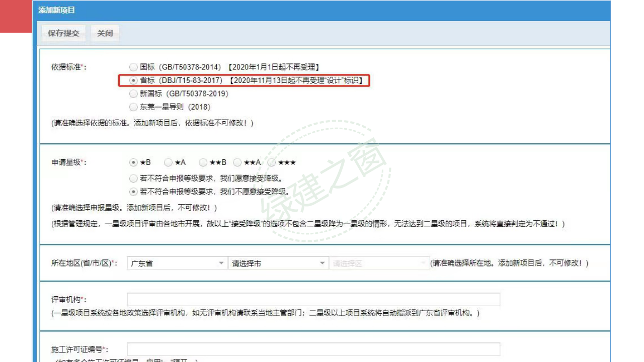Image resolution: width=644 pixels, height=362 pixels.
Task: Click the 关闭 button
Action: coord(105,33)
